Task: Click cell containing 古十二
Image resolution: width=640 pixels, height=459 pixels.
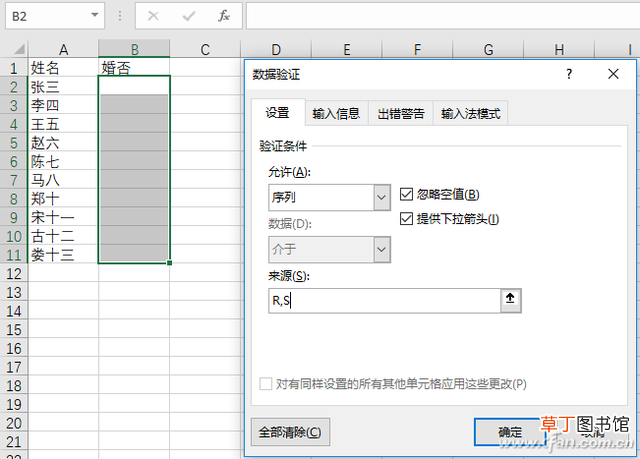Action: coord(63,236)
